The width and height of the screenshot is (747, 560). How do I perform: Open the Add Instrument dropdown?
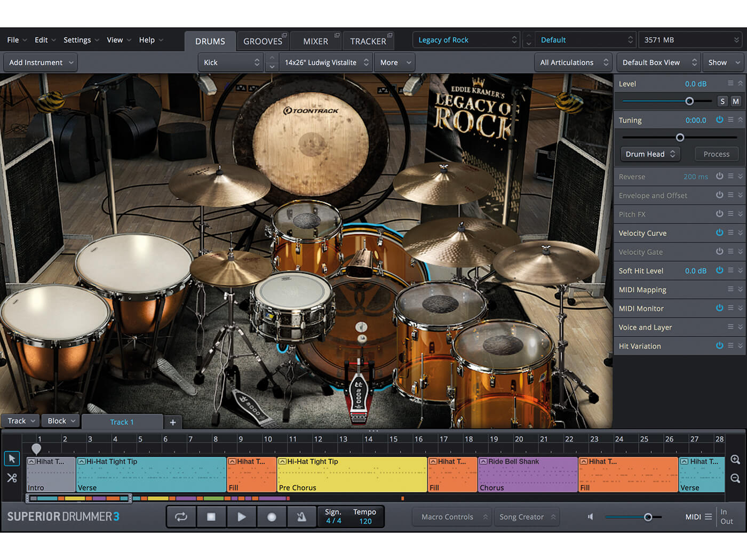41,62
